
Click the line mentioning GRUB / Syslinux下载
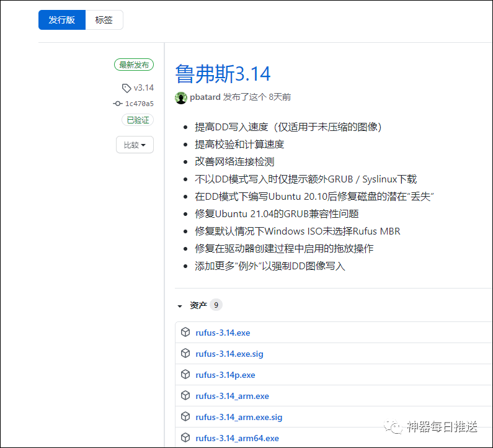point(306,179)
